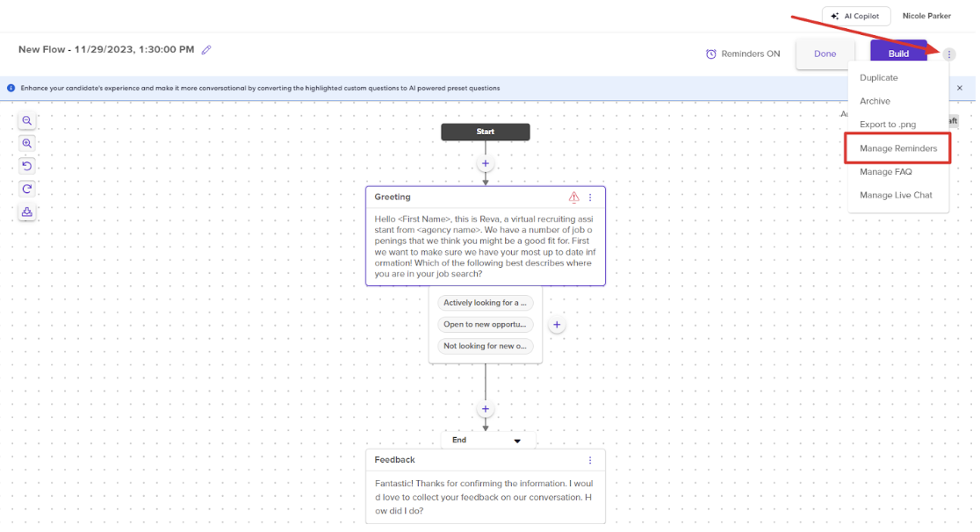Open Manage Live Chat
Image resolution: width=980 pixels, height=532 pixels.
895,195
